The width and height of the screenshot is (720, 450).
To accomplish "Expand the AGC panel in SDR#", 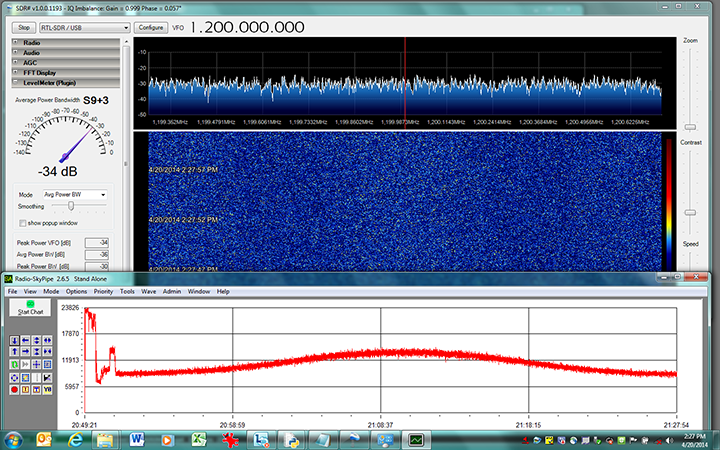I will click(x=66, y=62).
